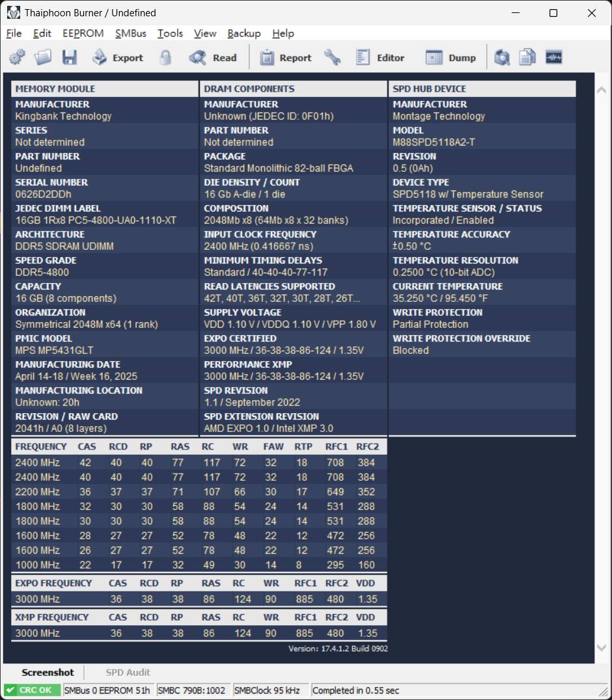Click the Partial Protection write protection value
The image size is (612, 700).
430,324
